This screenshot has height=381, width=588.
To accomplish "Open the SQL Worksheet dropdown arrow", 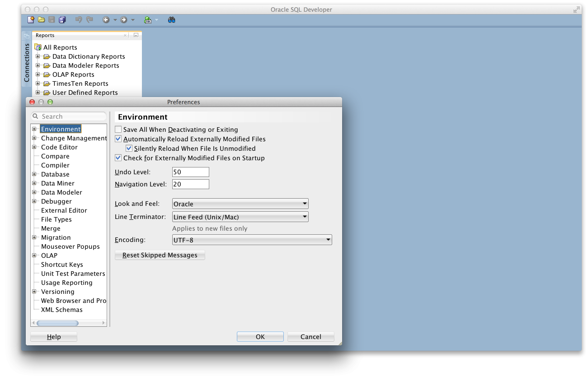I will [156, 20].
